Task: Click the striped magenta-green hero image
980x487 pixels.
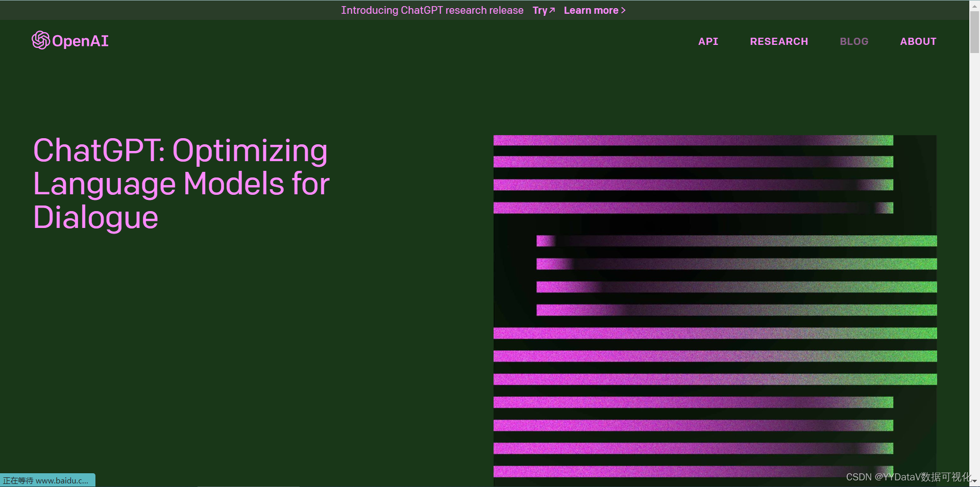Action: click(x=715, y=310)
